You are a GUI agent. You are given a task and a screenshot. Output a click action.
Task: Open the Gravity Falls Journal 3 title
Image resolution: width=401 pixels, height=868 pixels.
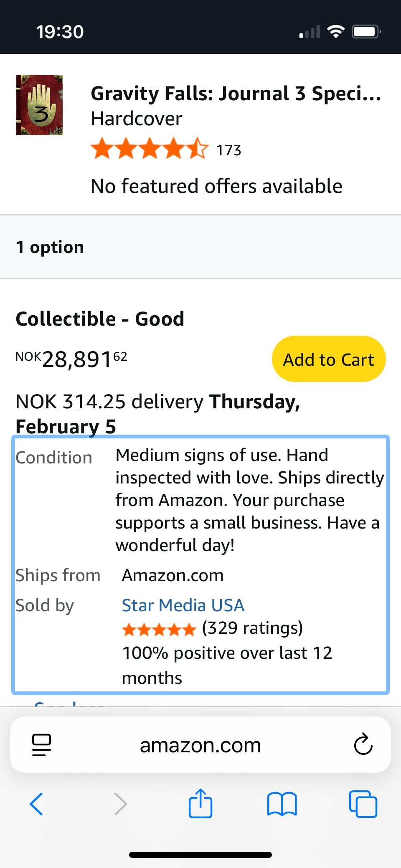236,93
